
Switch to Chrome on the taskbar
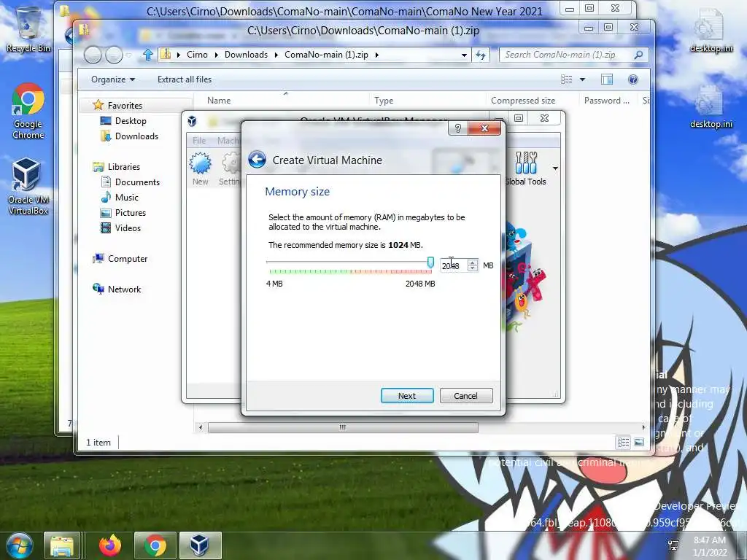click(155, 545)
